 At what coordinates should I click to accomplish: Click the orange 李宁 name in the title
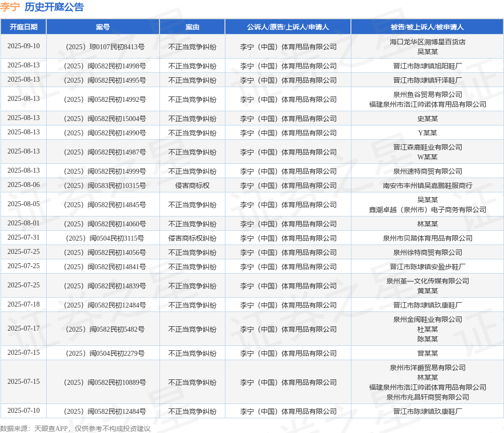(x=10, y=7)
